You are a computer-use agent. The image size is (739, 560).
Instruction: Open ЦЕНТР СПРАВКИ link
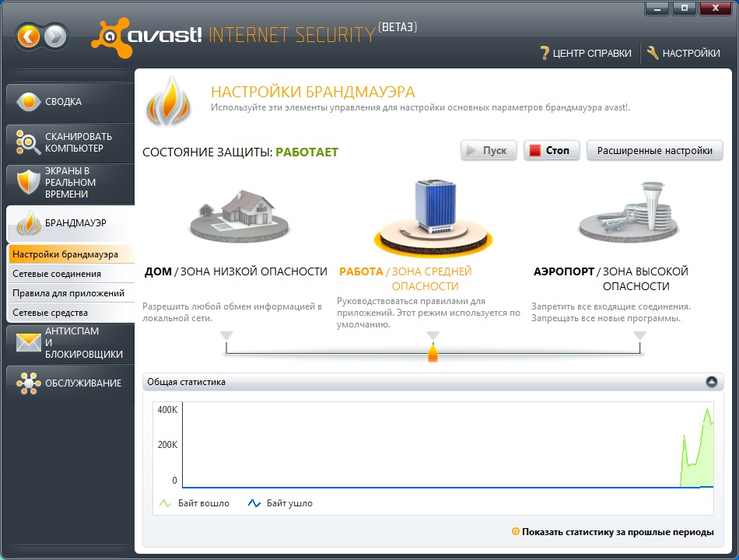point(586,53)
